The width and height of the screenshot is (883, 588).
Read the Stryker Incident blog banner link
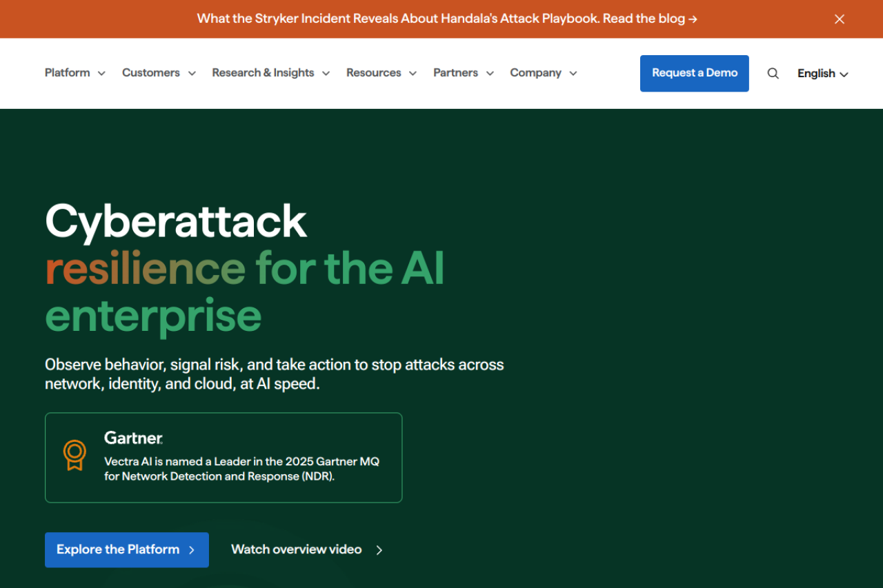[x=447, y=19]
